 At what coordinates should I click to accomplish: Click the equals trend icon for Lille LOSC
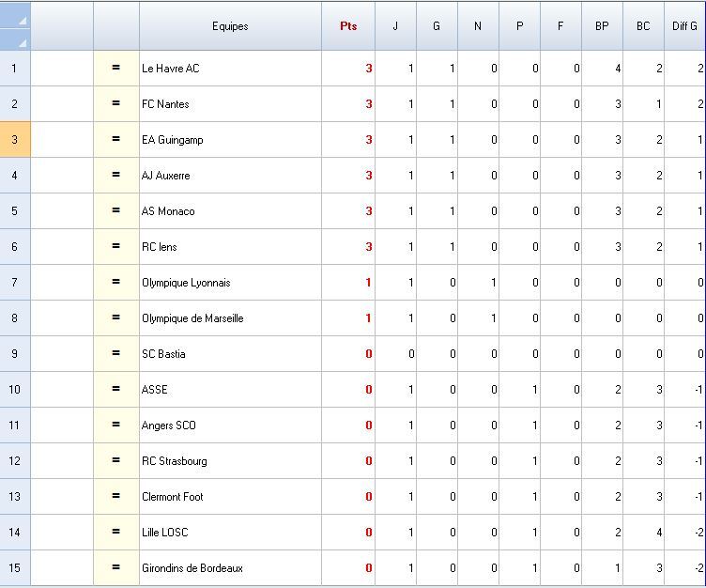[x=116, y=532]
